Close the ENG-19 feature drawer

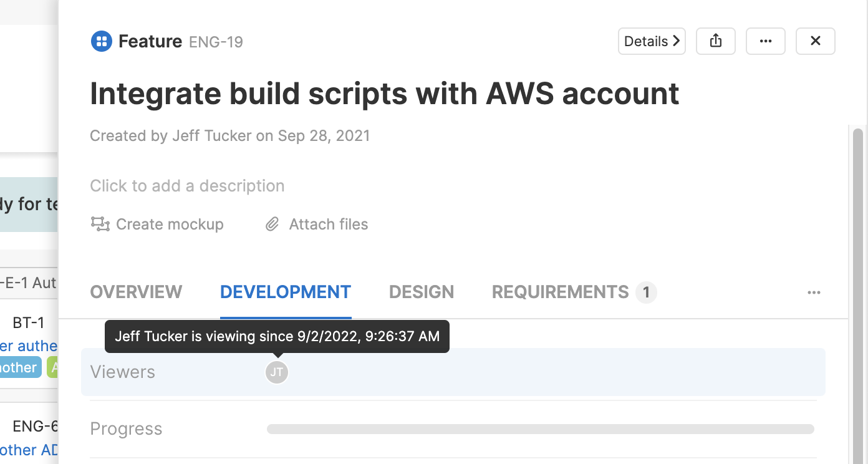[815, 41]
